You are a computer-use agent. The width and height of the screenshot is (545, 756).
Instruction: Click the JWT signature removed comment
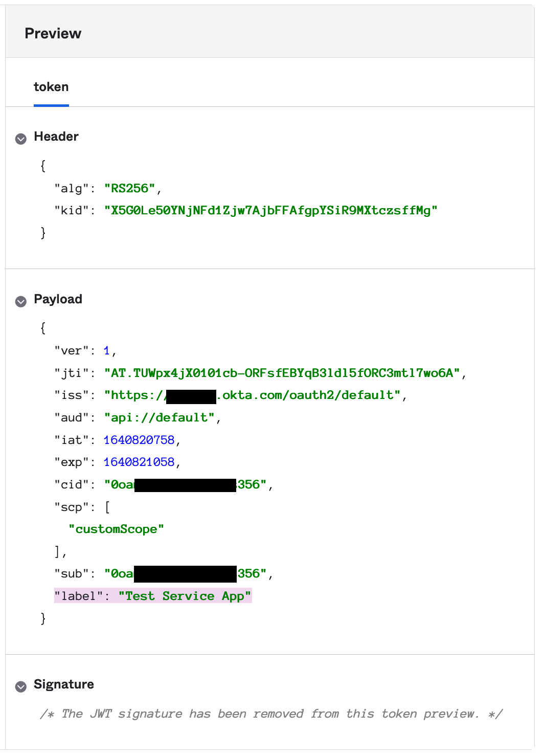pos(271,714)
